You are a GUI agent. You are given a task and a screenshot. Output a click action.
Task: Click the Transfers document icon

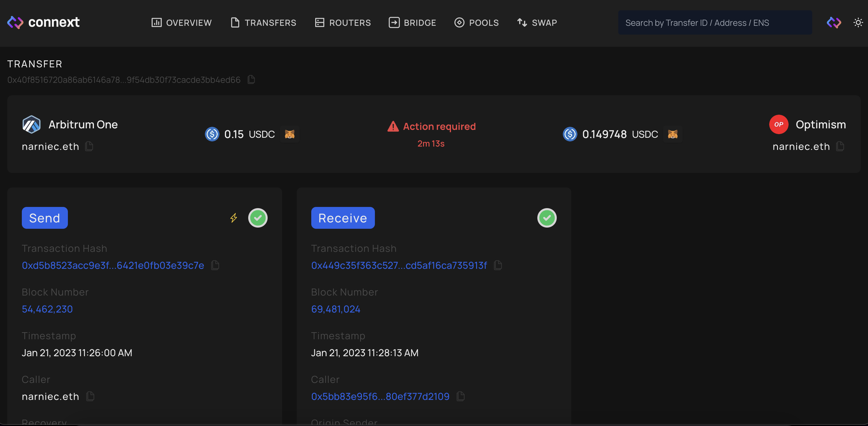[x=235, y=22]
